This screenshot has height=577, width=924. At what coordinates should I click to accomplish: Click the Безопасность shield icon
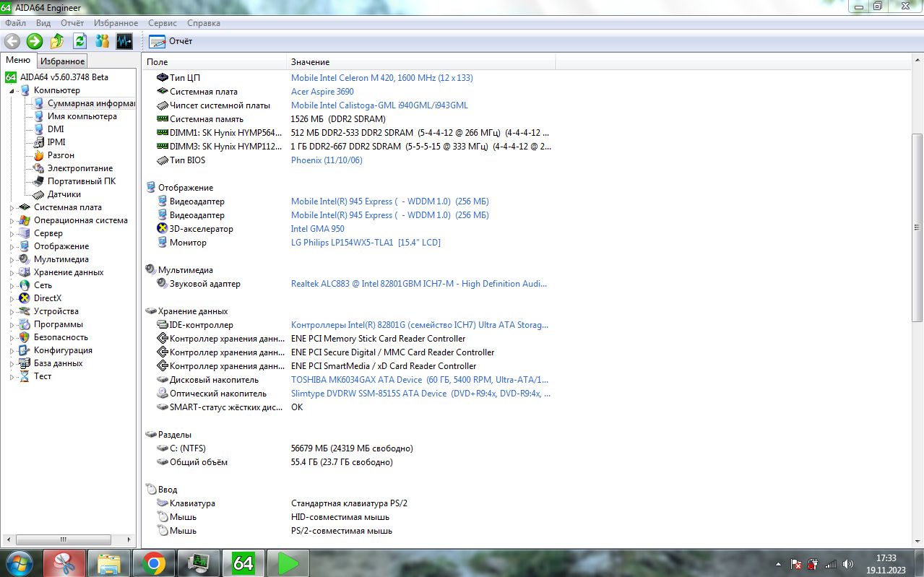point(25,337)
